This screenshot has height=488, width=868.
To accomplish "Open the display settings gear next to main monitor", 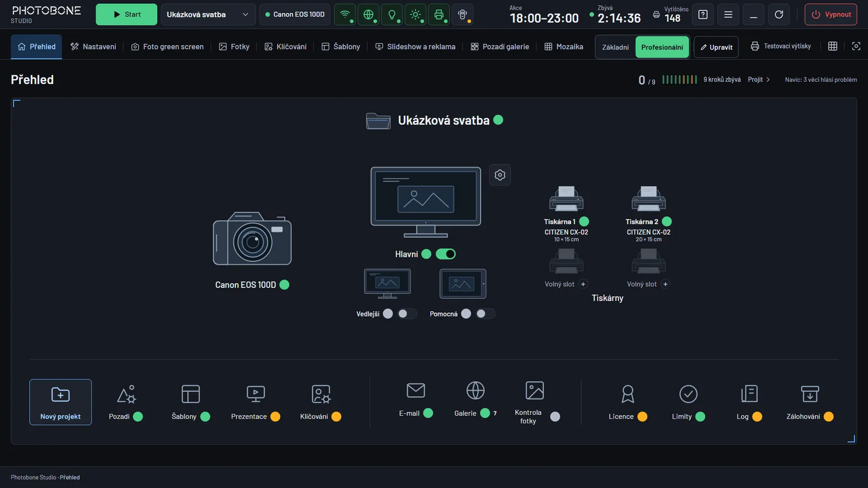I will (x=500, y=175).
